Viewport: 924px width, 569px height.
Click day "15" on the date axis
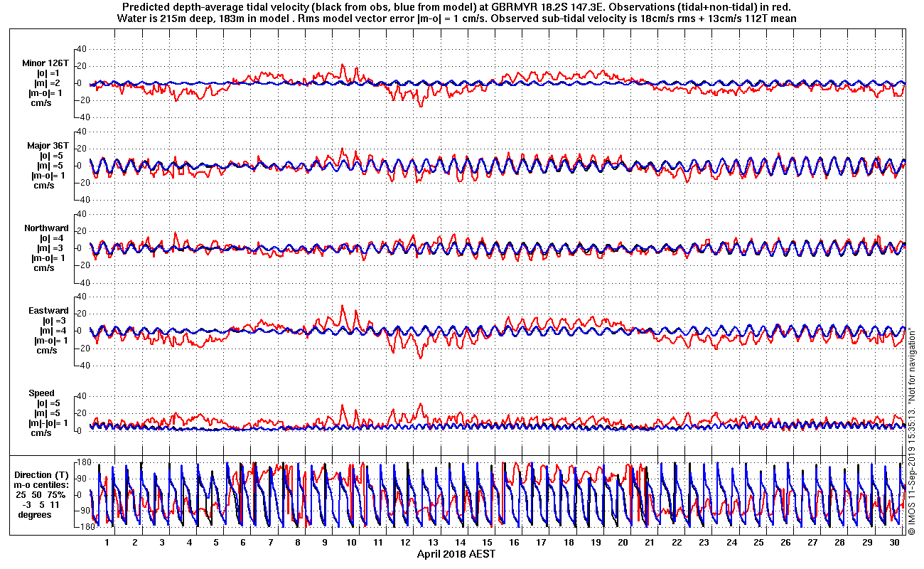click(x=488, y=542)
